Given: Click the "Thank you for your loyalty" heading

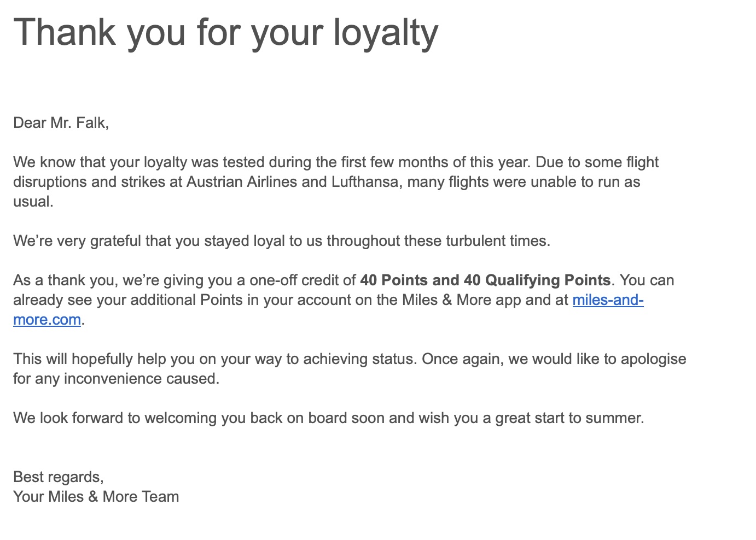Looking at the screenshot, I should tap(225, 33).
